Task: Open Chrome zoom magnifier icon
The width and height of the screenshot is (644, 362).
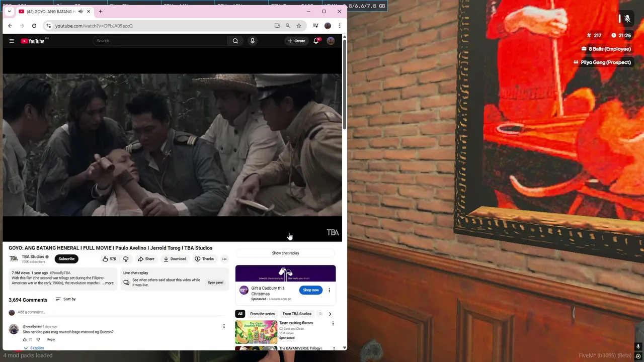Action: [x=288, y=26]
